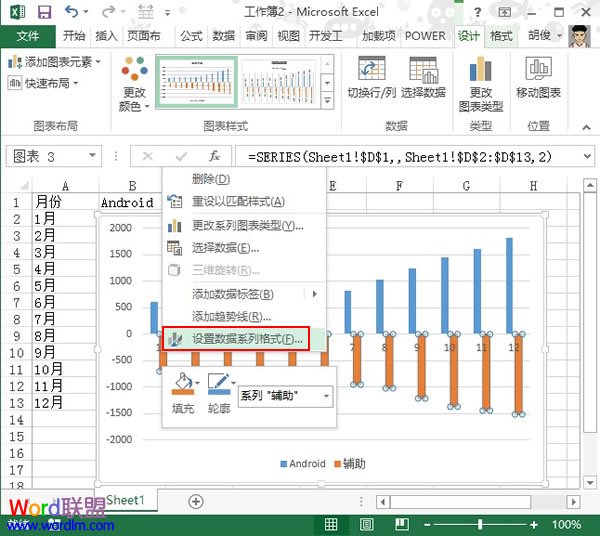
Task: Select the first chart style thumbnail
Action: [197, 81]
